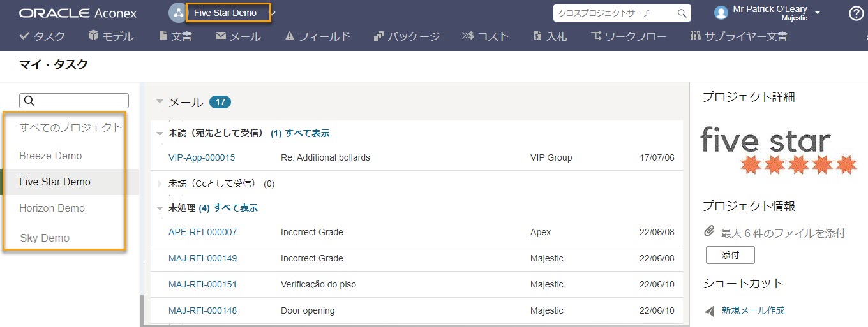The height and width of the screenshot is (327, 868).
Task: Open mail MAJ-RFI-000148
Action: coord(202,310)
